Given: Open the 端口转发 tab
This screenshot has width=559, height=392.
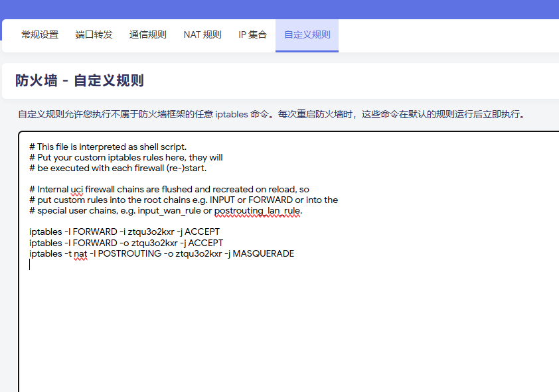Looking at the screenshot, I should click(x=94, y=34).
